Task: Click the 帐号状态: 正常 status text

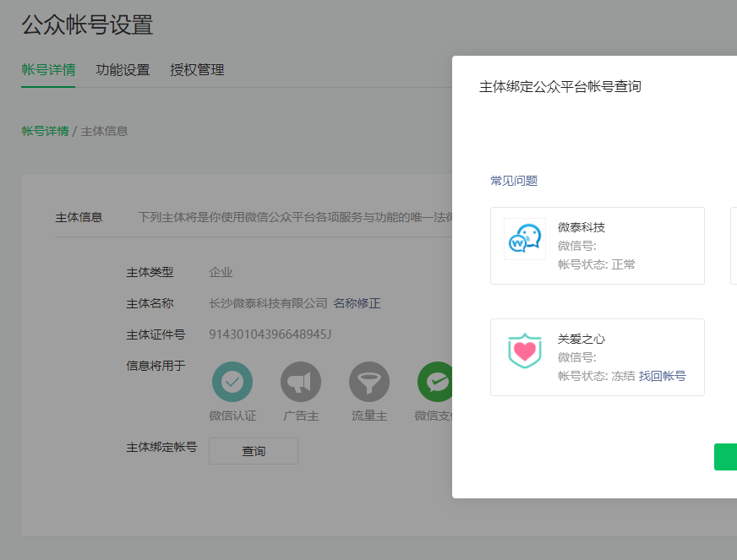Action: 596,264
